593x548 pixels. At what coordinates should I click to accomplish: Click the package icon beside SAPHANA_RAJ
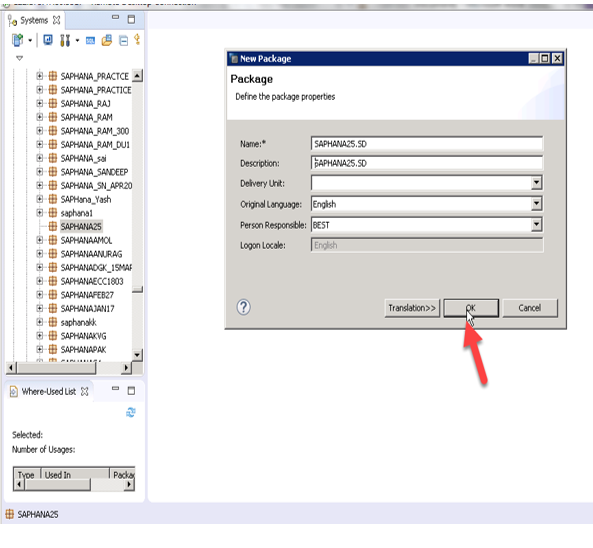pos(53,103)
